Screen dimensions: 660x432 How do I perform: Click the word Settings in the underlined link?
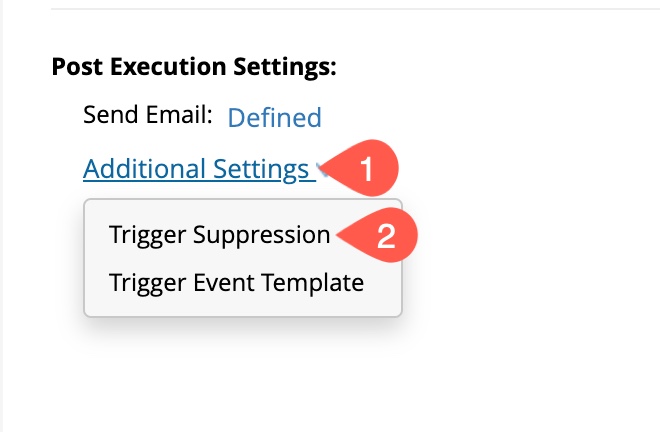tap(260, 169)
